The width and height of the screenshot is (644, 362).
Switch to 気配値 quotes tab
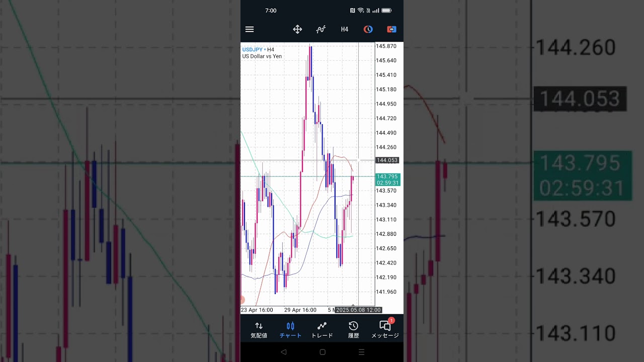pyautogui.click(x=259, y=330)
